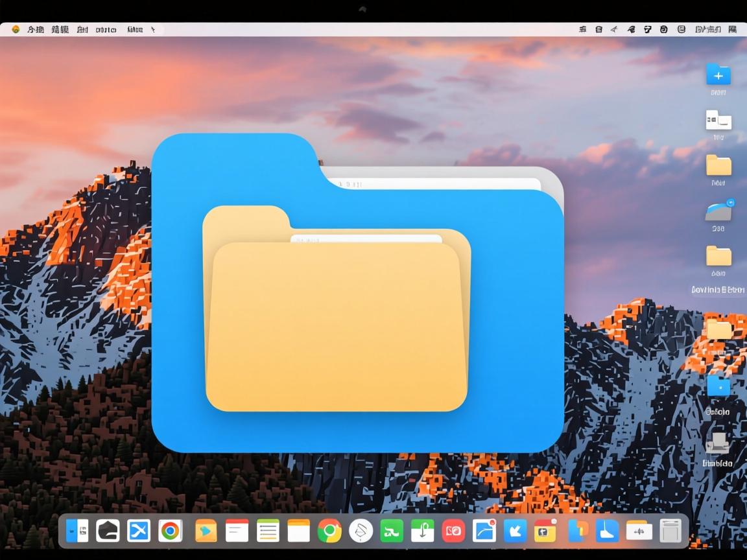
Task: Open the Trash at the dock's right end
Action: (670, 531)
